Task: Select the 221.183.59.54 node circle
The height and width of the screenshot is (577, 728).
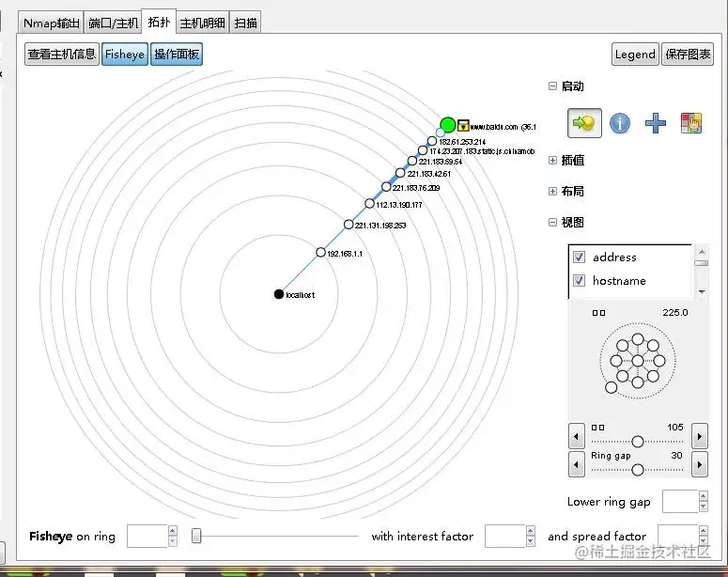Action: 412,161
